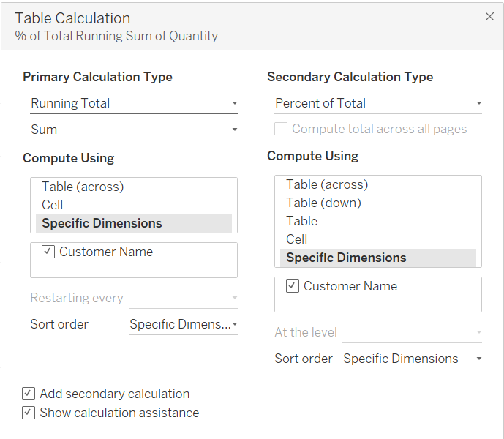Choose Table option in secondary Compute Using
Viewport: 504px width, 439px height.
click(x=301, y=221)
